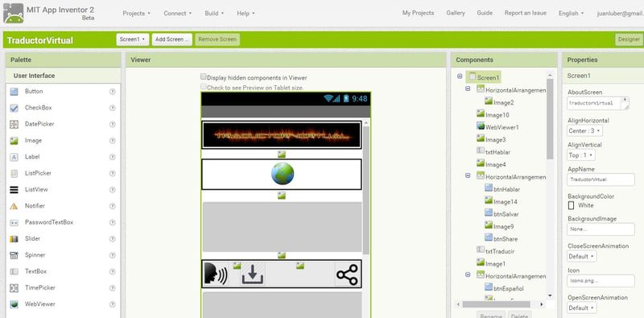The width and height of the screenshot is (644, 318).
Task: Open help question mark next to Button
Action: (112, 92)
